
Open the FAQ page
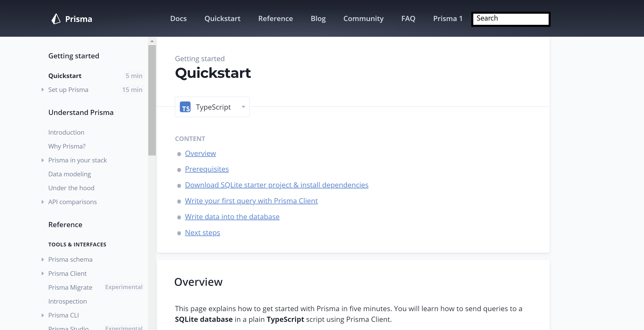click(x=408, y=18)
